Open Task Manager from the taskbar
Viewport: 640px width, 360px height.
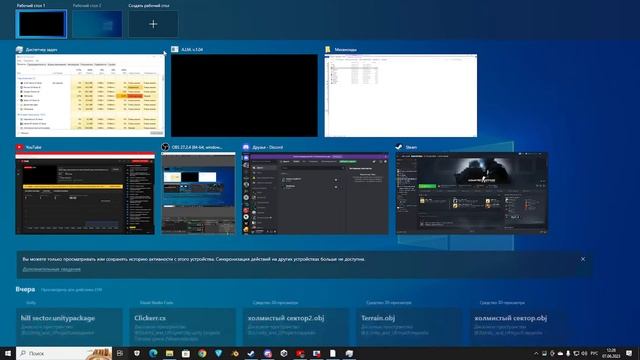pos(349,353)
